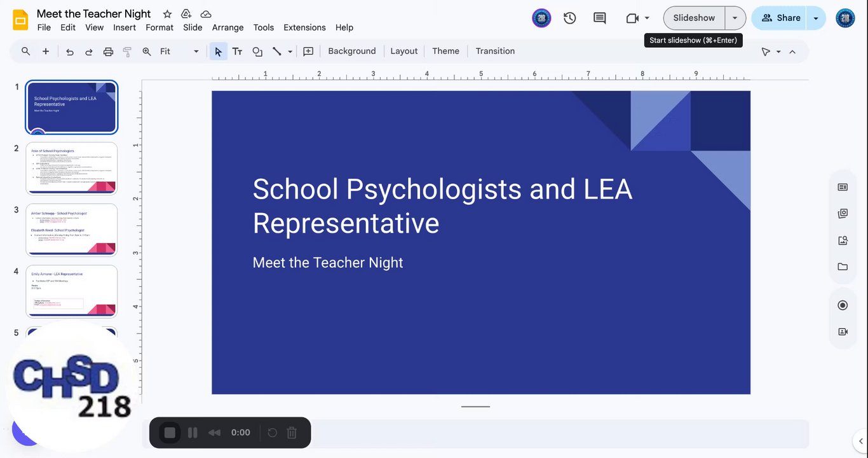The image size is (868, 458).
Task: Stop the recording with the square button
Action: (x=170, y=433)
